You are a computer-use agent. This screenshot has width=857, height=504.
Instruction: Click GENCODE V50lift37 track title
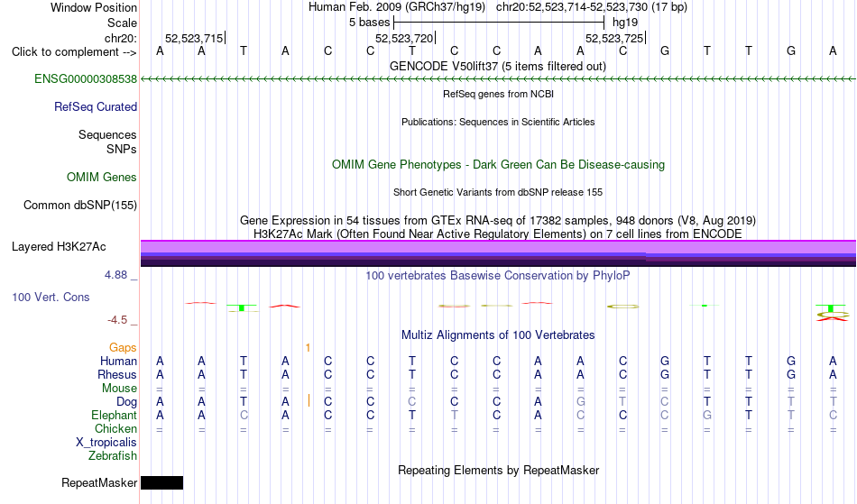(498, 66)
